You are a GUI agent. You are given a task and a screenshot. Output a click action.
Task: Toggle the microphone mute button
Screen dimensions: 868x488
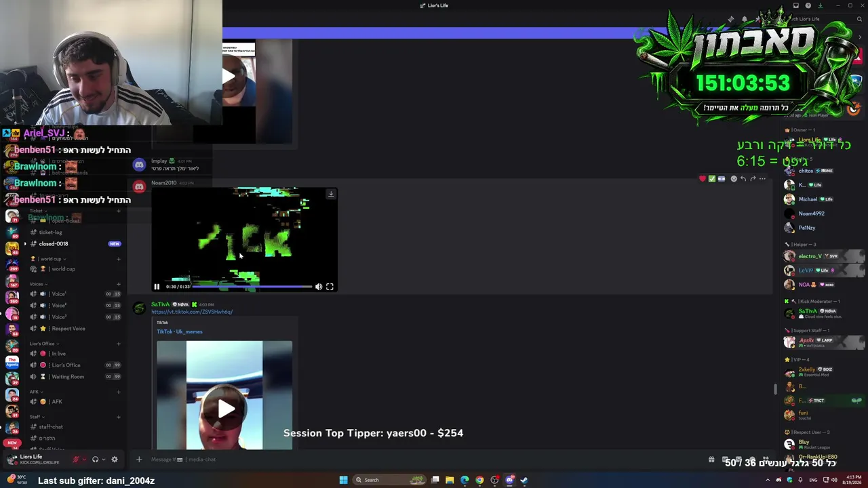pyautogui.click(x=76, y=460)
